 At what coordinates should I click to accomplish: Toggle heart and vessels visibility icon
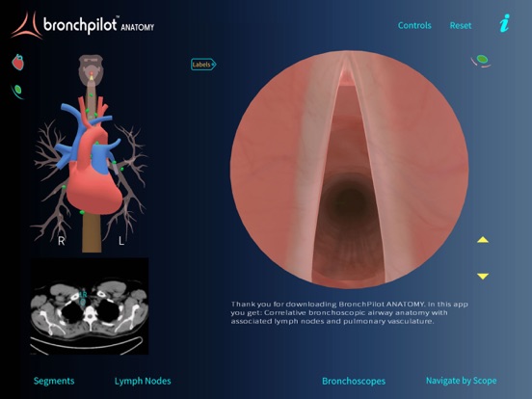(18, 62)
